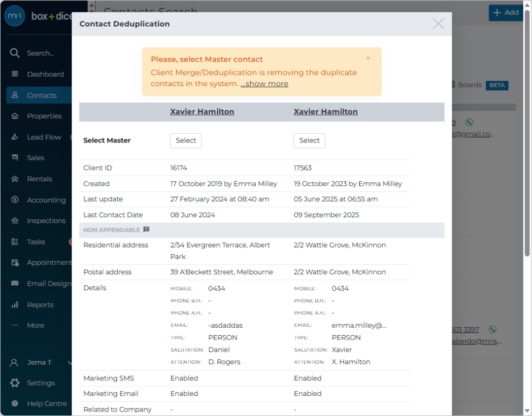
Task: Click the page vertical scrollbar
Action: point(527,133)
